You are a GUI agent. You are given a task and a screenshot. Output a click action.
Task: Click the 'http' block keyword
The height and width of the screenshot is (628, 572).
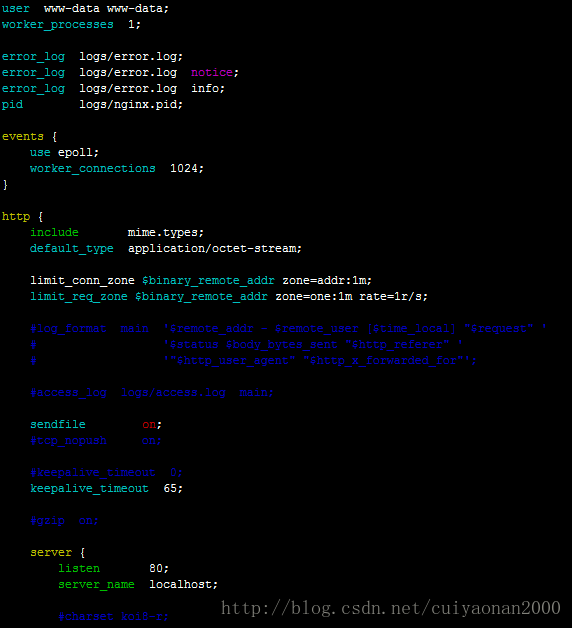pyautogui.click(x=16, y=217)
